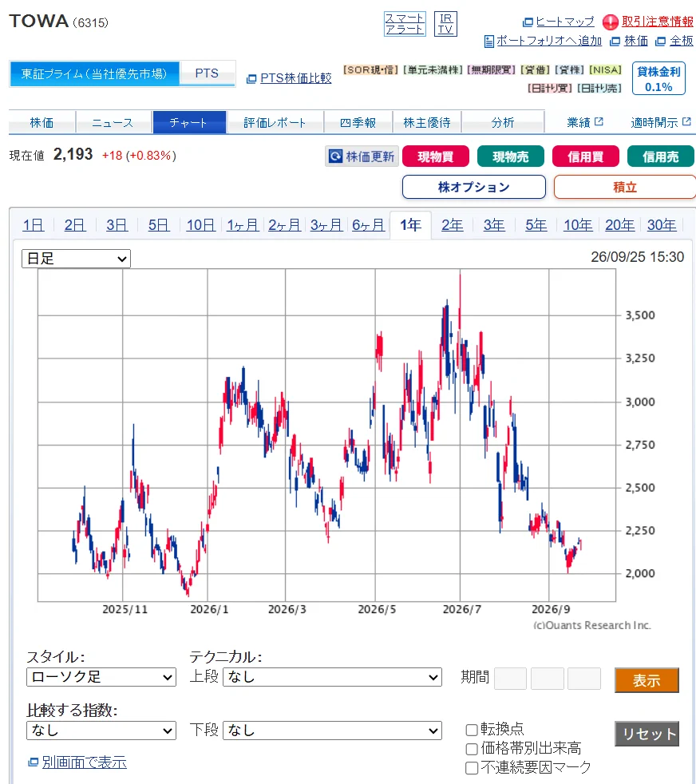Enable 不連続要因マーク checkbox
Screen dimensions: 696x784
pyautogui.click(x=472, y=767)
